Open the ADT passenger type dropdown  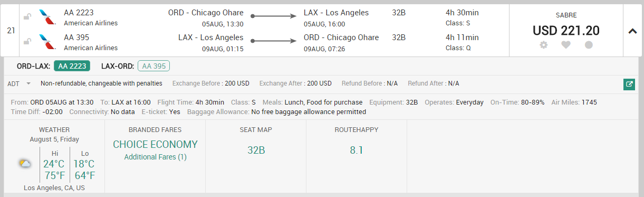pyautogui.click(x=19, y=83)
